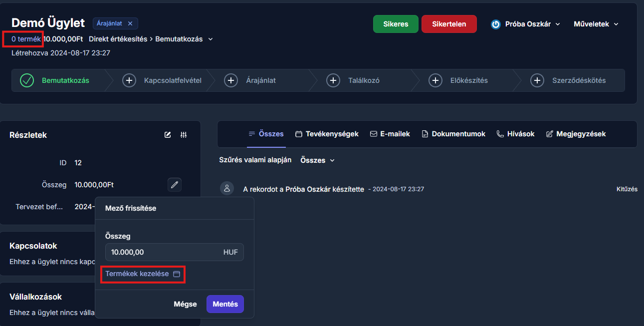Switch to the Megjegyzések tab
Viewport: 644px width, 326px height.
576,134
